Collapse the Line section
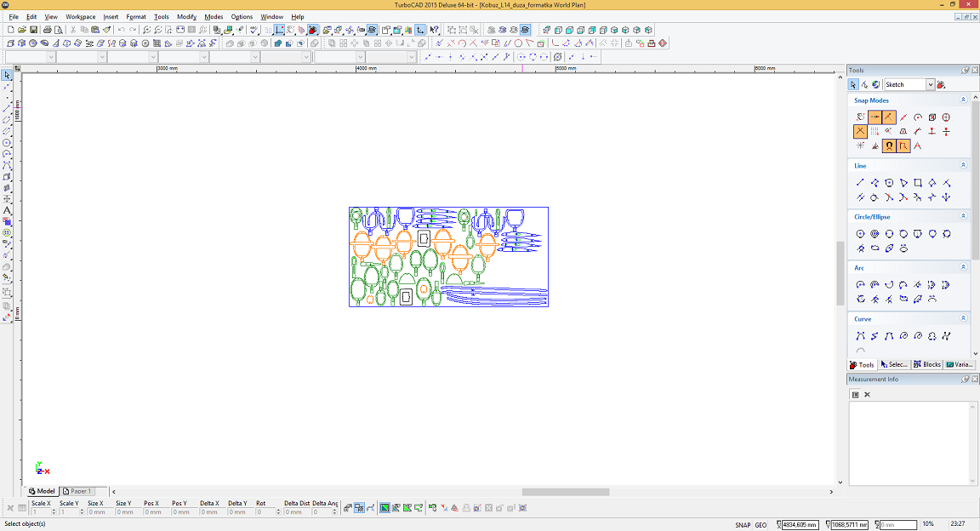The height and width of the screenshot is (531, 980). click(x=963, y=165)
